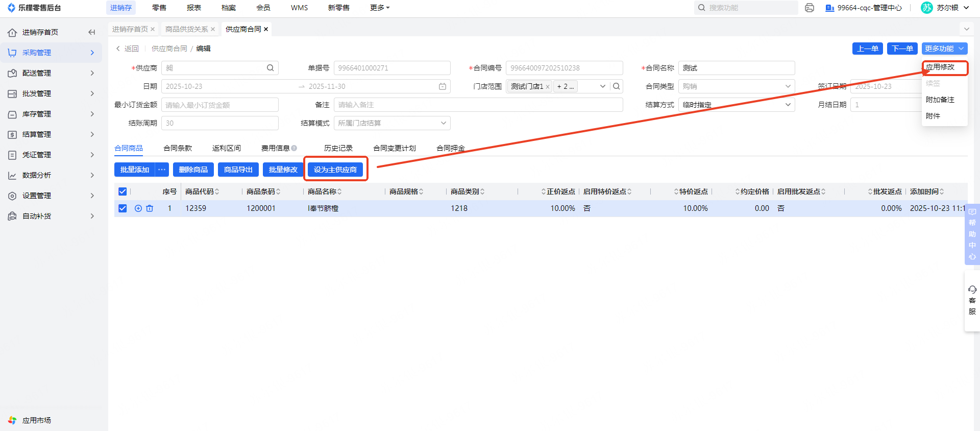Expand 数据分析 sidebar menu

pos(51,175)
